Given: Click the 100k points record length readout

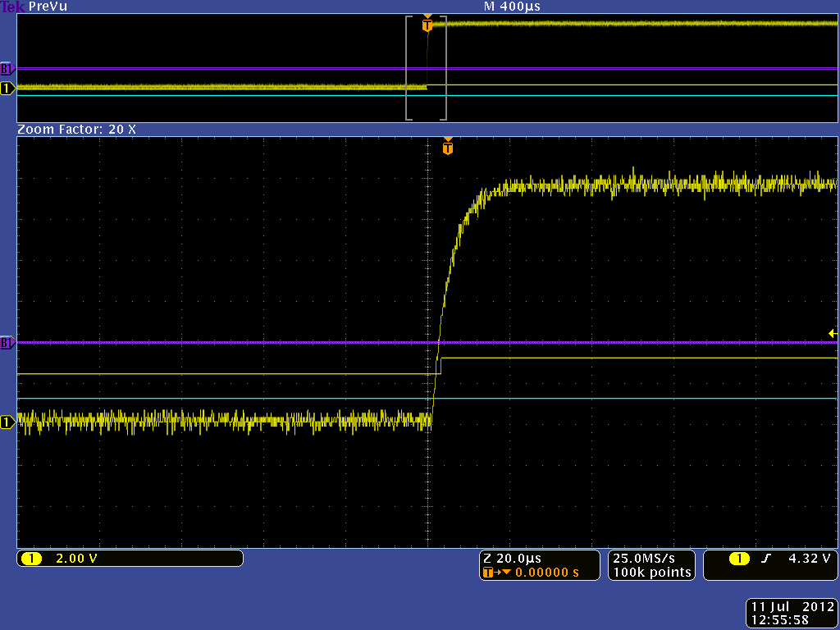Looking at the screenshot, I should 652,572.
